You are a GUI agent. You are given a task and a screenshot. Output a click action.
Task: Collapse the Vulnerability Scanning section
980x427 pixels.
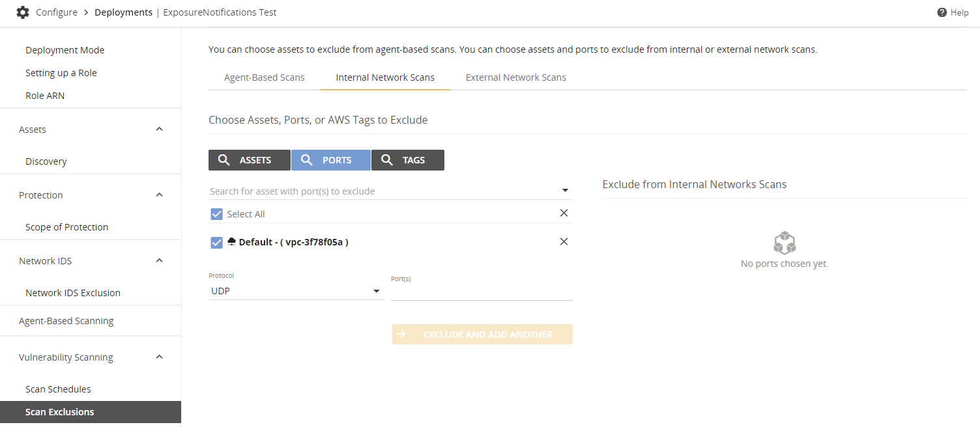click(160, 357)
